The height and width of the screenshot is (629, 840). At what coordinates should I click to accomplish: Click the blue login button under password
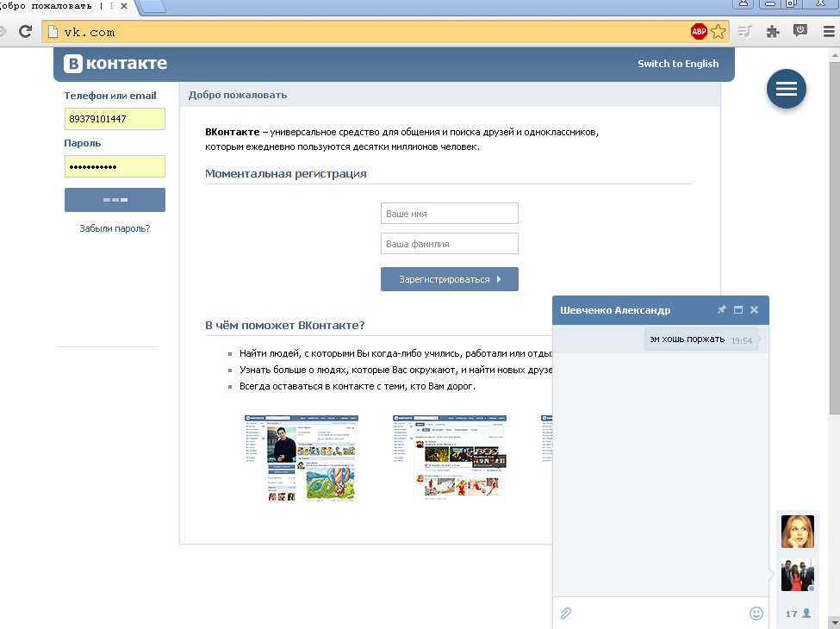click(x=115, y=200)
